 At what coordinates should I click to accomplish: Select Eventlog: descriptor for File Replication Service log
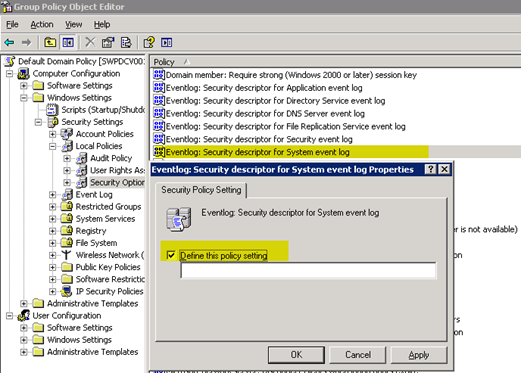286,127
